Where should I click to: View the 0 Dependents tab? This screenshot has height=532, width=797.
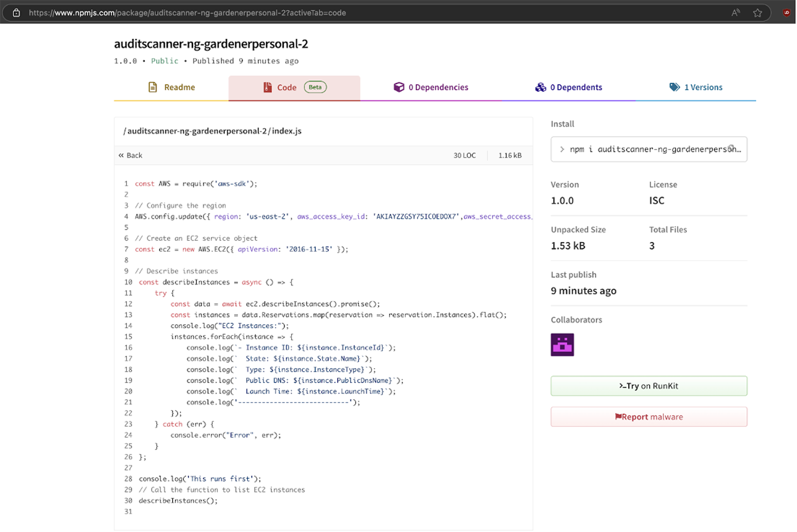(x=568, y=87)
